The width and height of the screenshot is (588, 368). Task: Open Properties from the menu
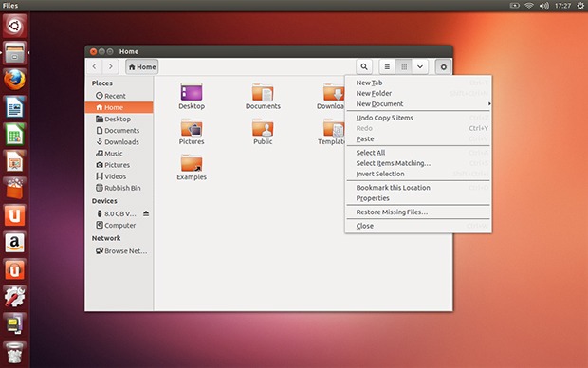tap(418, 198)
